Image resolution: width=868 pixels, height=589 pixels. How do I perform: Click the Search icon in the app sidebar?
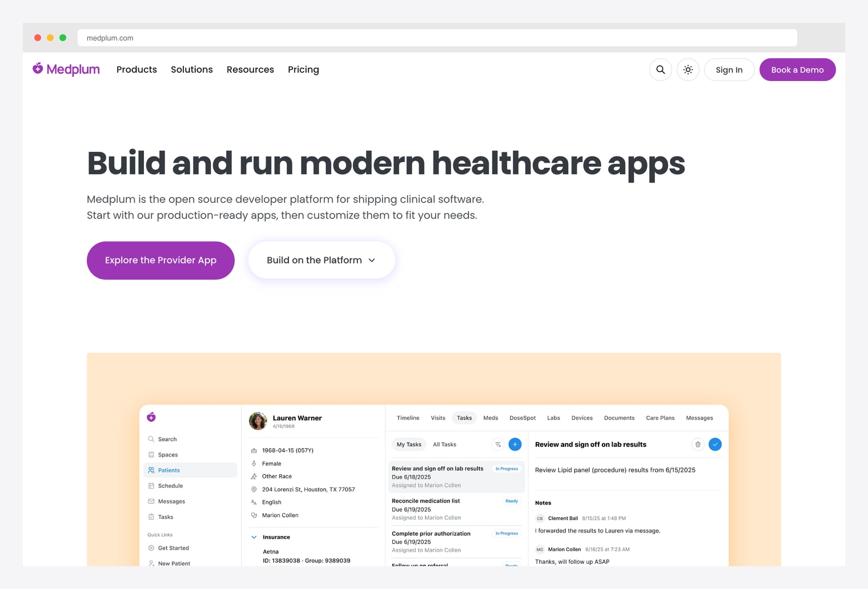coord(151,439)
